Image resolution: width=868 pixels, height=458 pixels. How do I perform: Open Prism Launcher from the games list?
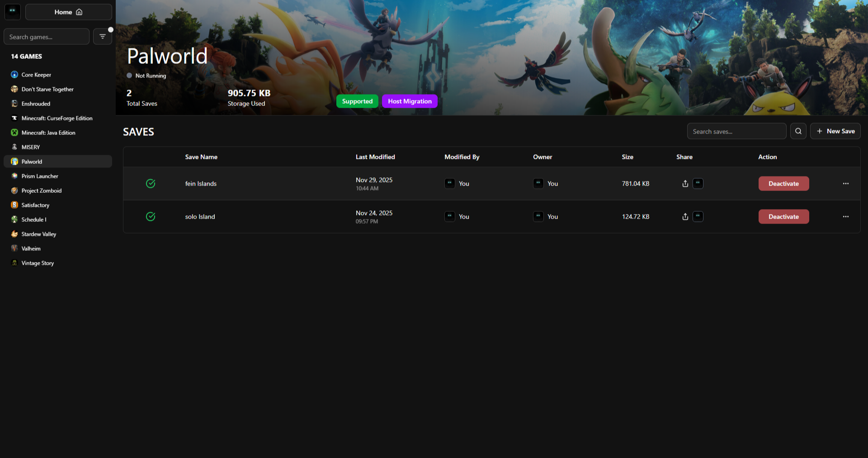click(x=58, y=176)
